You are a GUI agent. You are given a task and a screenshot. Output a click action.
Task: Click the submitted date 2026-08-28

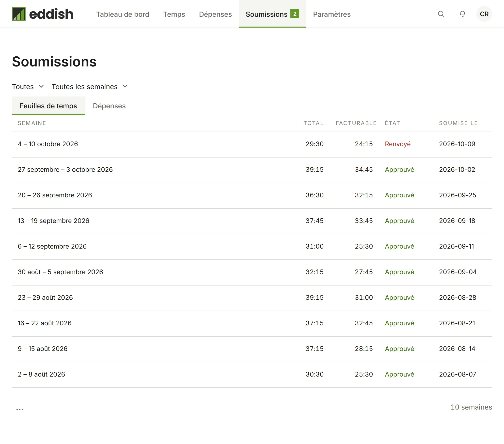[457, 298]
